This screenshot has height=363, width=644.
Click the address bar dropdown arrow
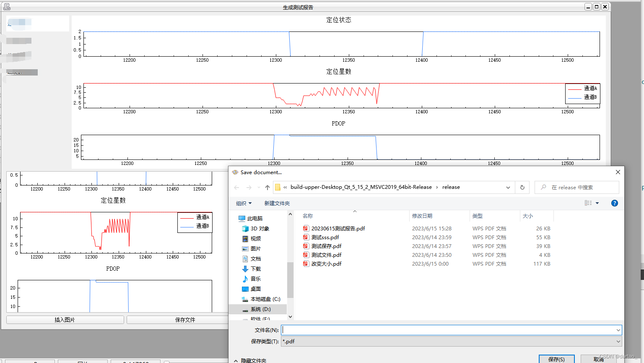[x=508, y=187]
